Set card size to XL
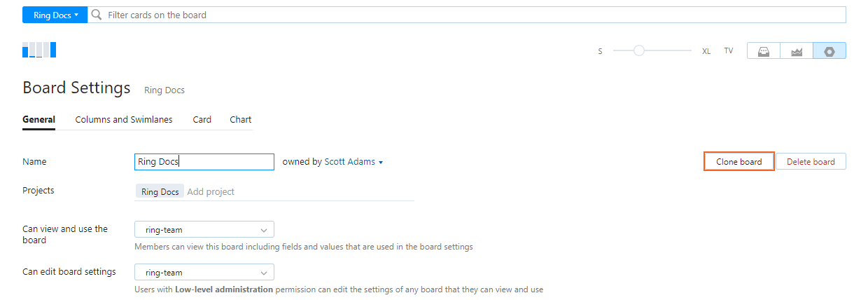This screenshot has width=868, height=300. (x=706, y=51)
